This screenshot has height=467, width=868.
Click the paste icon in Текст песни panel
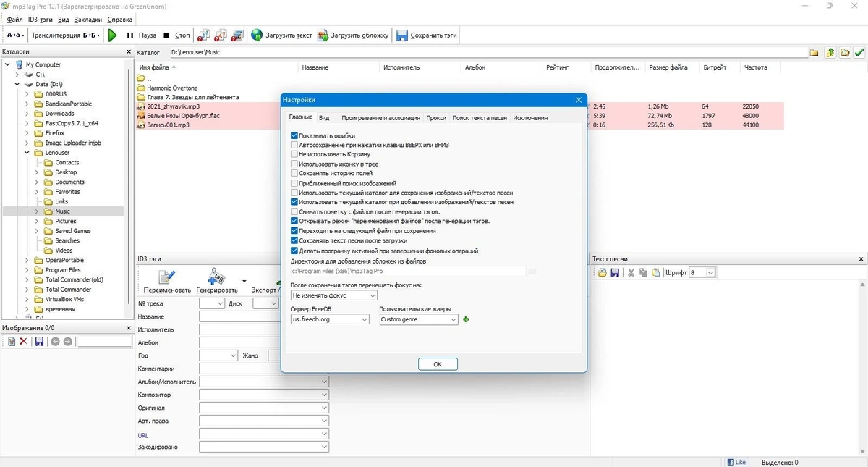[655, 272]
